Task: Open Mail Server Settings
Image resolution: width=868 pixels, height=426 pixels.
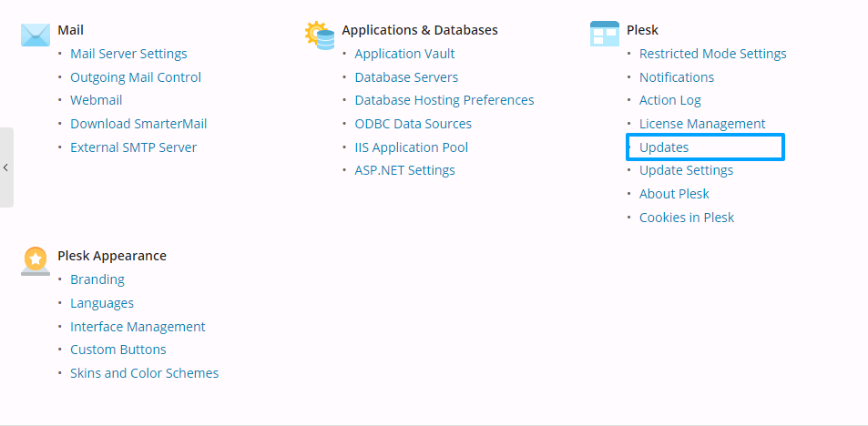Action: coord(128,54)
